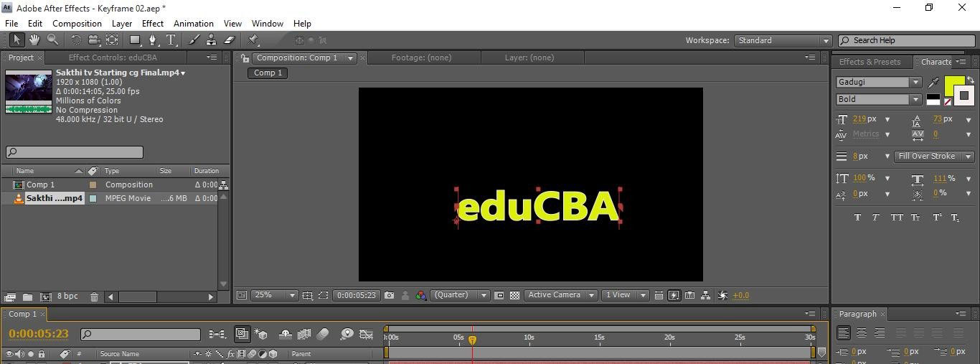The image size is (980, 364).
Task: Select the Pen tool
Action: coord(153,40)
